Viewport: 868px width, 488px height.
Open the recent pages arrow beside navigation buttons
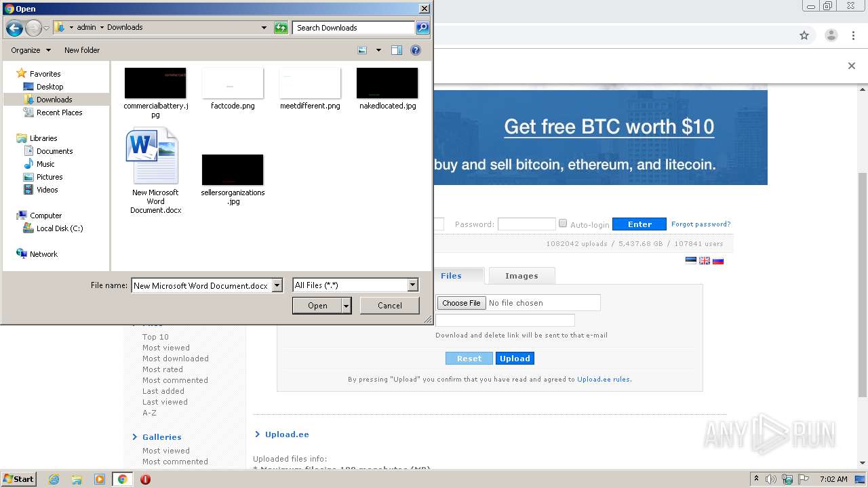pos(46,28)
